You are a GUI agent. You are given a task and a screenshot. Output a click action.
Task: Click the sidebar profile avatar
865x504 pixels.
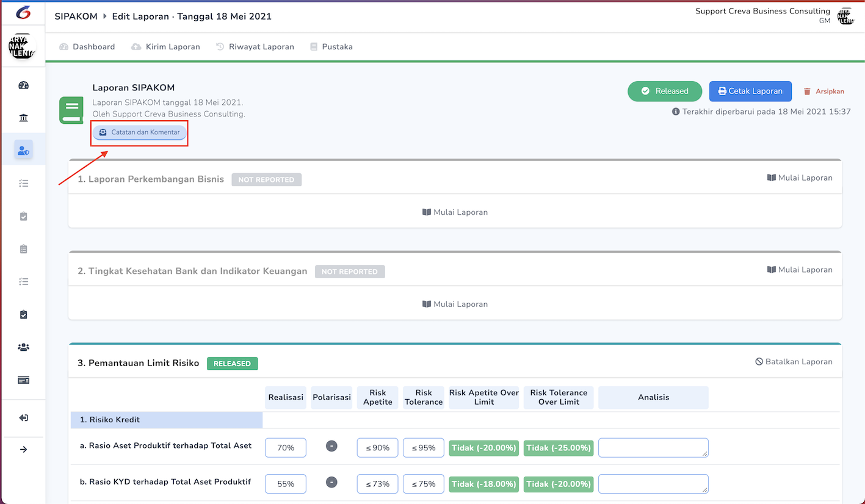coord(23,47)
